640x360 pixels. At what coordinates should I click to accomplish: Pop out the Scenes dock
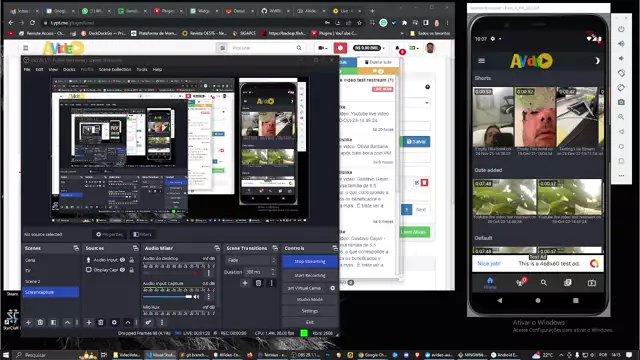[x=76, y=248]
